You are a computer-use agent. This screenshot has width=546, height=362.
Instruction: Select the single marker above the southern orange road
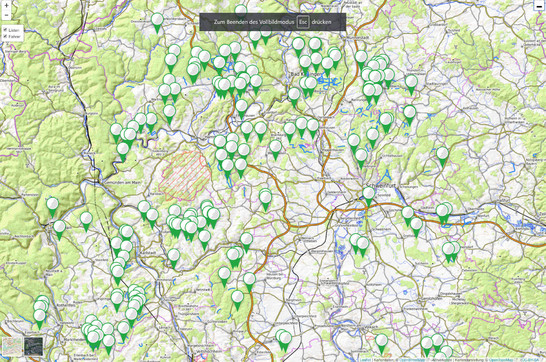249,281
